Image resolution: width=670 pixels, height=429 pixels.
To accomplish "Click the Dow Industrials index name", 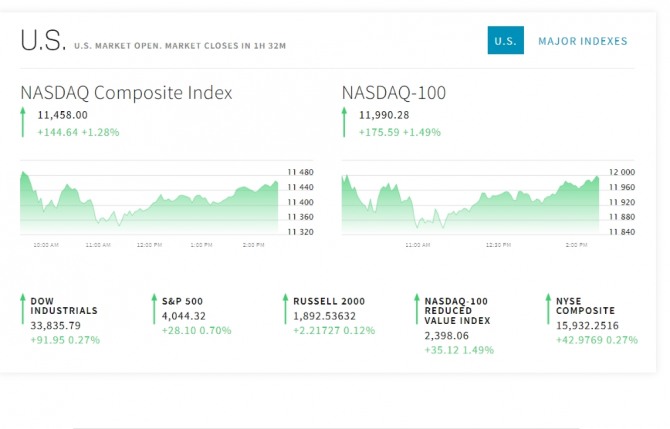I will [x=57, y=306].
